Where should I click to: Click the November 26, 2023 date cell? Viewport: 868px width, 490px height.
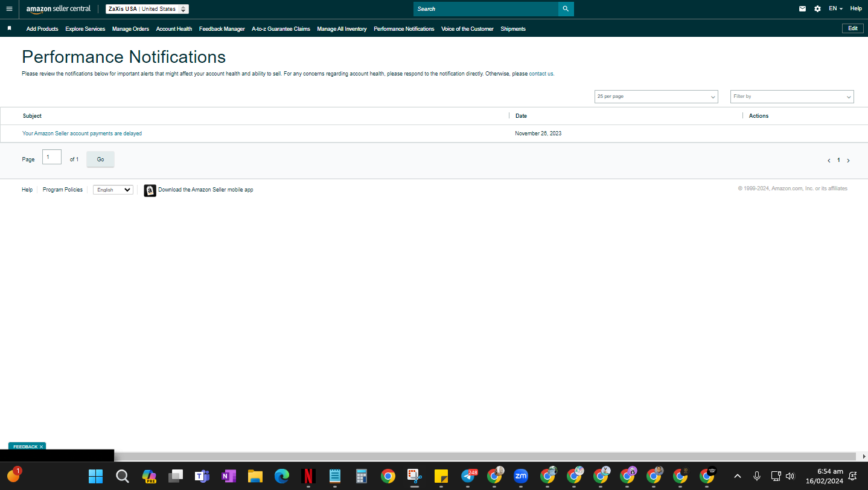[538, 134]
